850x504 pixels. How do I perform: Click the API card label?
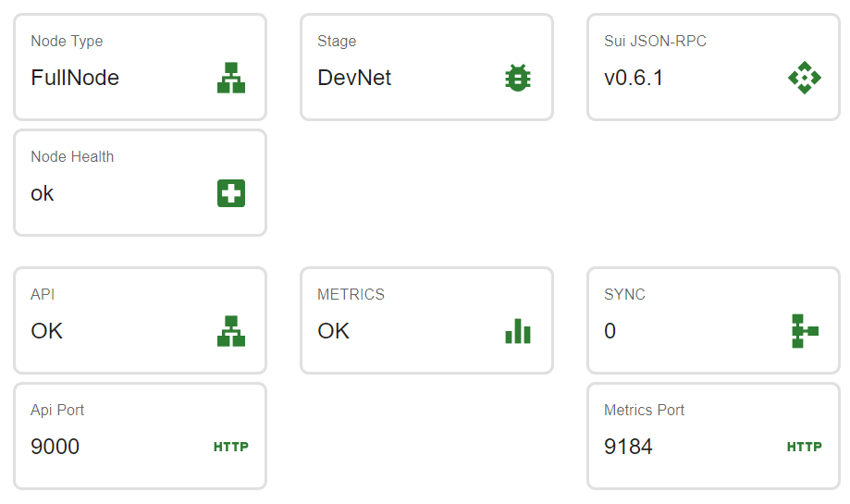pos(43,294)
